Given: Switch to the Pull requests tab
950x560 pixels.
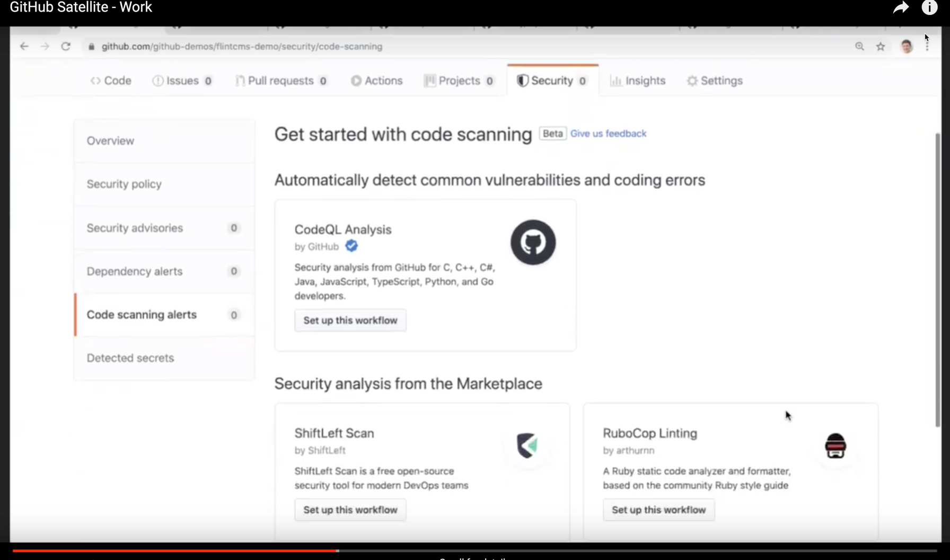Looking at the screenshot, I should 281,81.
